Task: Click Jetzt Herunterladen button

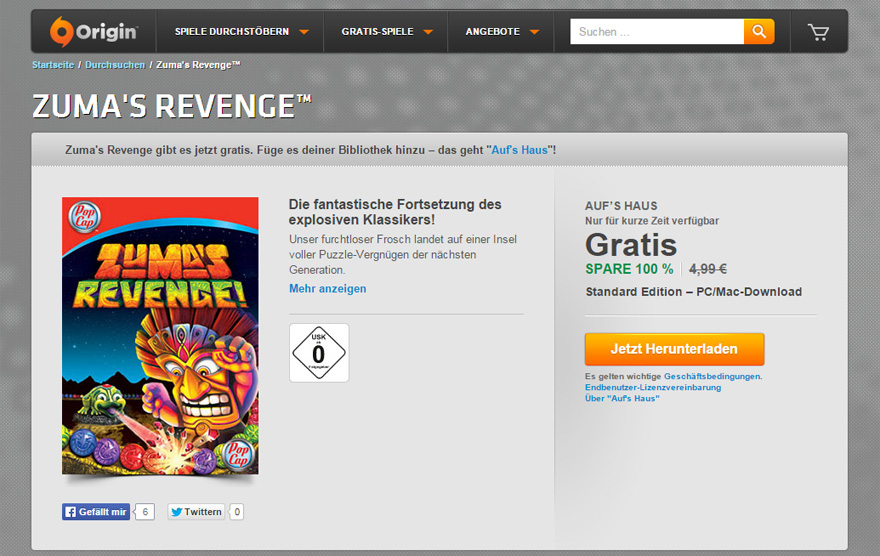Action: pyautogui.click(x=675, y=349)
